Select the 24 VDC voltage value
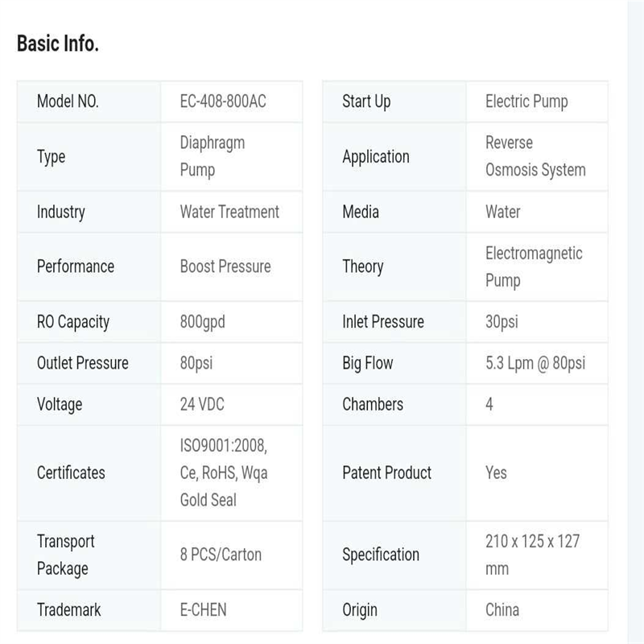The height and width of the screenshot is (644, 644). tap(199, 404)
